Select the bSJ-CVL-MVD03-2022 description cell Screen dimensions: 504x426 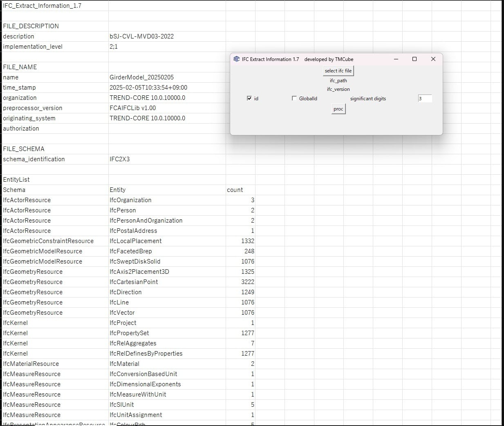[141, 36]
